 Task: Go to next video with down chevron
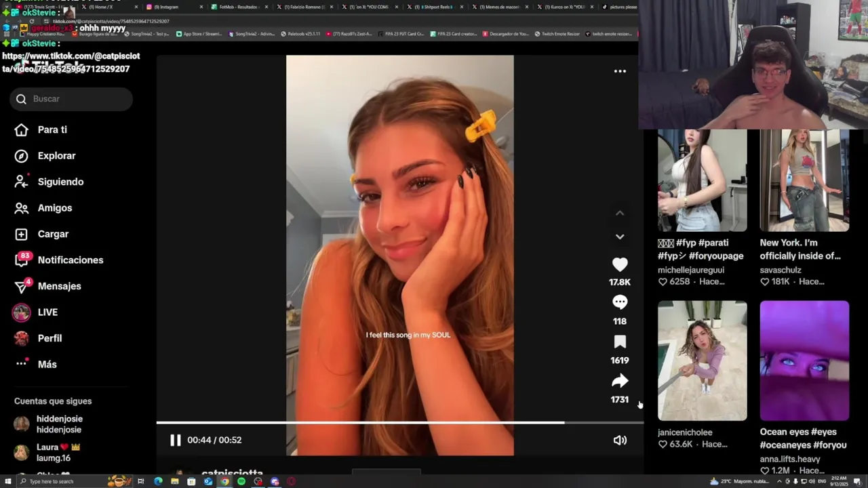[620, 237]
